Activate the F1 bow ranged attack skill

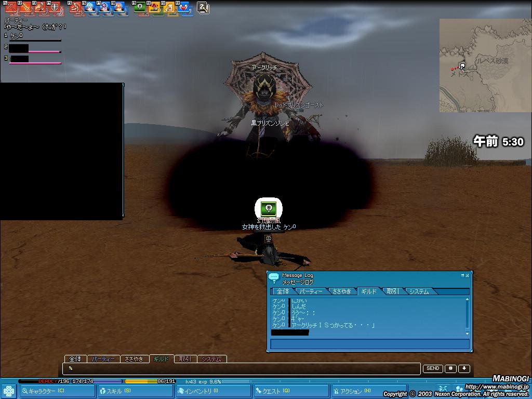[x=11, y=7]
